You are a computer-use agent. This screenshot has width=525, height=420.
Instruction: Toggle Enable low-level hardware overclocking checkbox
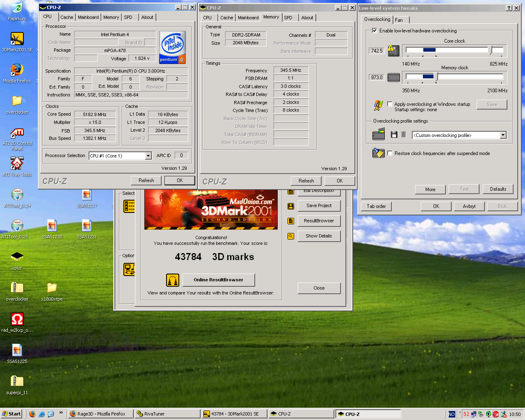tap(374, 30)
